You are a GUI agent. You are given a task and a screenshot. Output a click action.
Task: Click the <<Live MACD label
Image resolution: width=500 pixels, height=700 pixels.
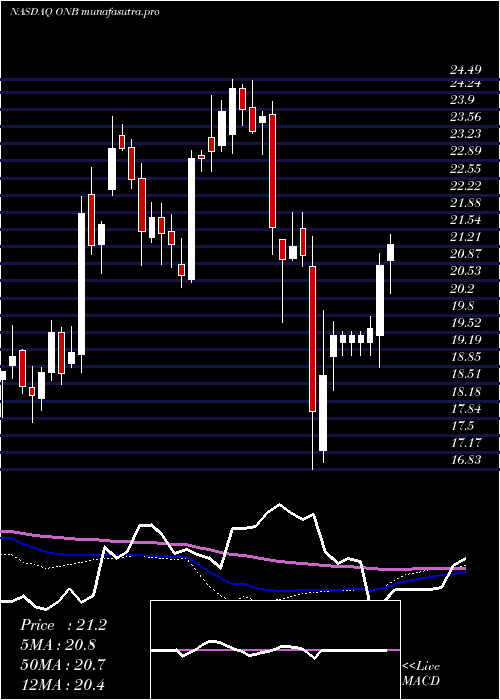coord(421,674)
